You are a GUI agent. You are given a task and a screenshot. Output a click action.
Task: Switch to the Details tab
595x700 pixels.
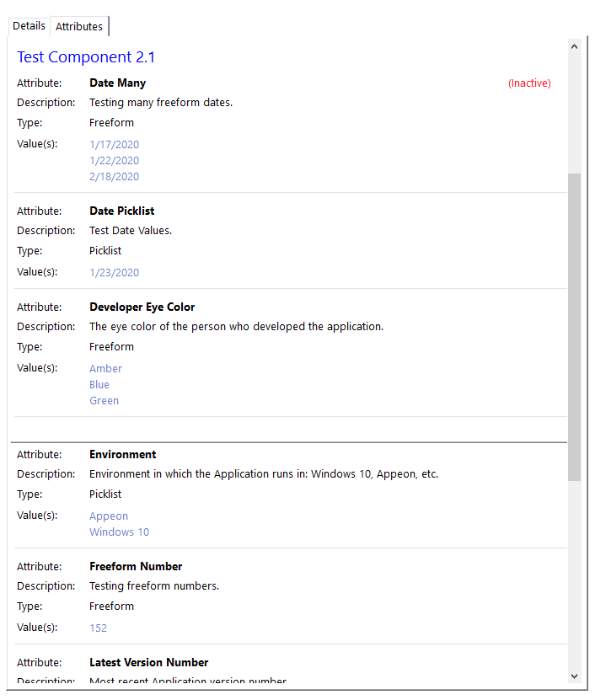pos(29,26)
